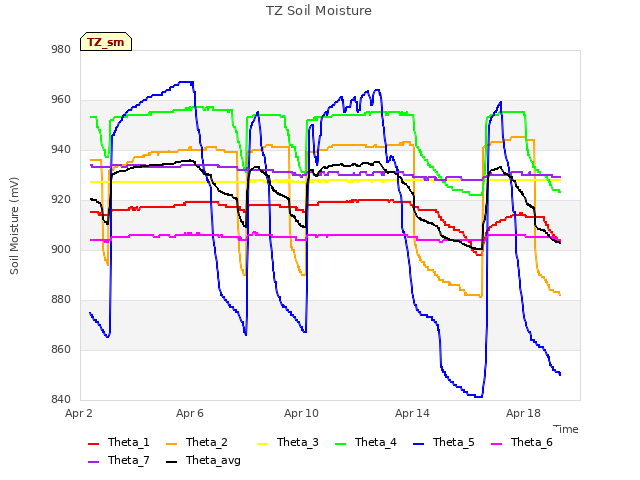The width and height of the screenshot is (640, 480).
Task: Click the Apr 2 x-axis tick label
Action: click(79, 413)
